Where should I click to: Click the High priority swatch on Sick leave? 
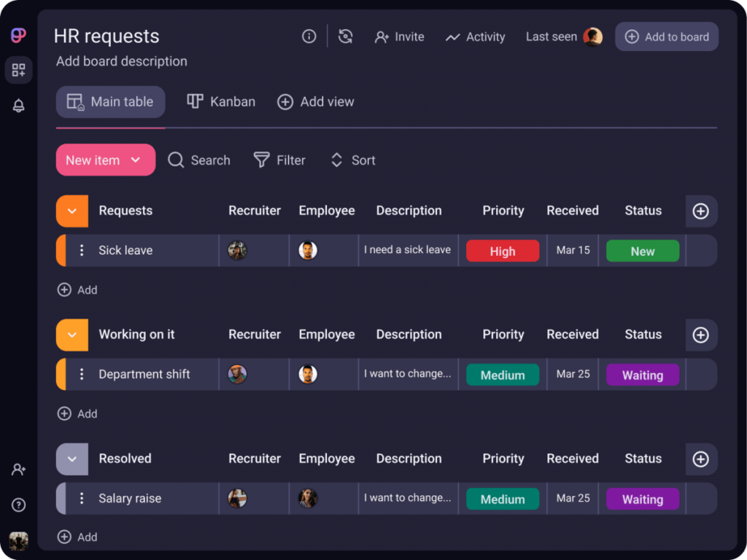[x=503, y=250]
